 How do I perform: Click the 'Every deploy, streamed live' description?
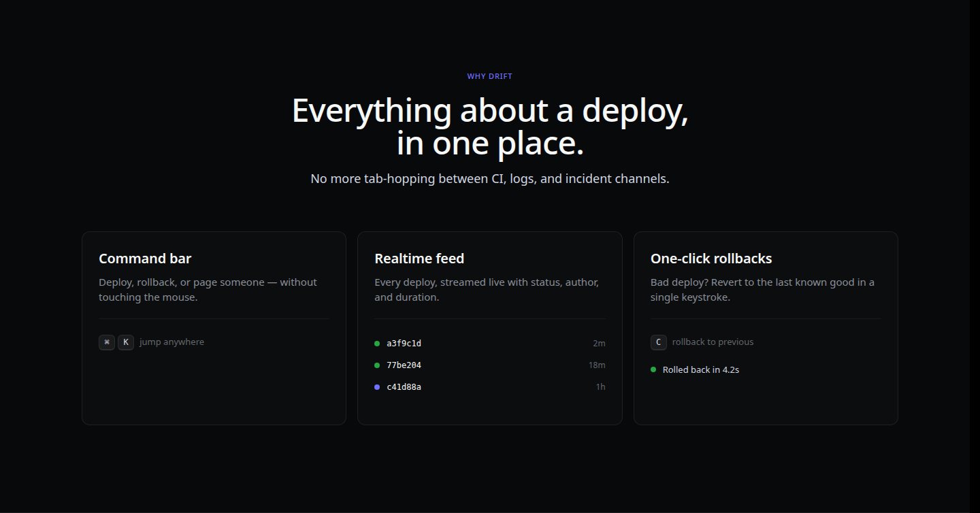click(x=487, y=290)
